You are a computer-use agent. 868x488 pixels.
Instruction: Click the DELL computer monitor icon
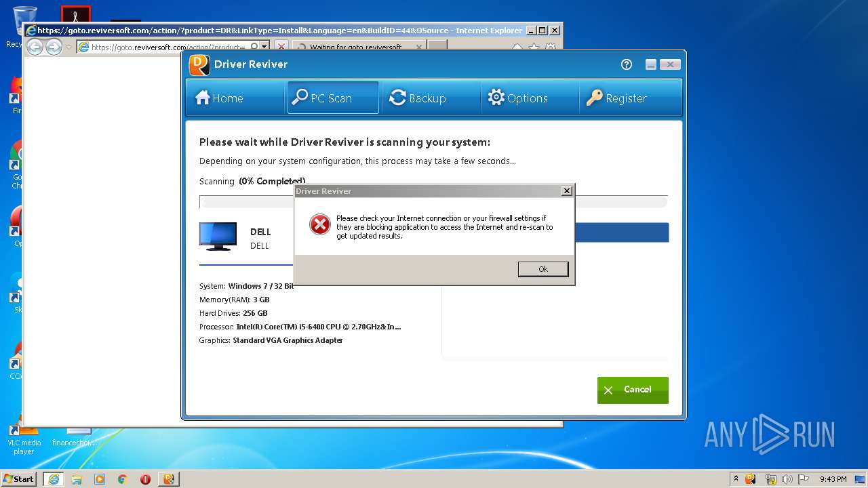[x=218, y=237]
